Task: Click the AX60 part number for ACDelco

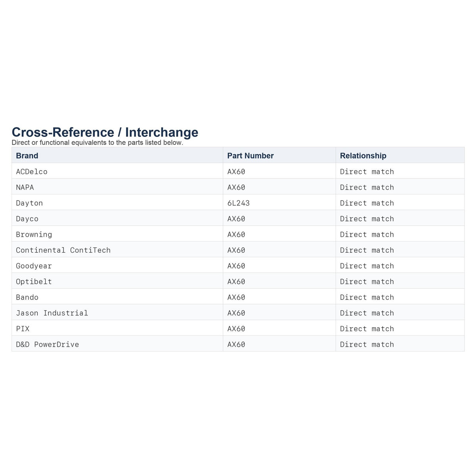Action: (x=279, y=171)
